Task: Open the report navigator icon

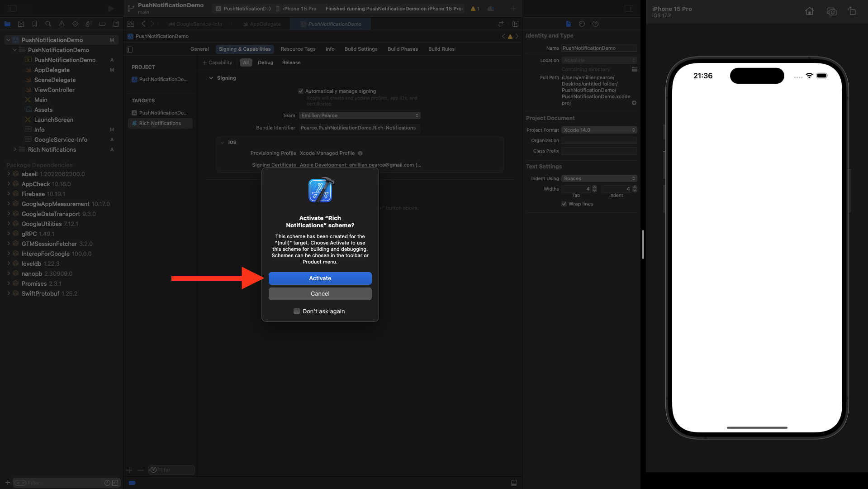Action: tap(116, 24)
